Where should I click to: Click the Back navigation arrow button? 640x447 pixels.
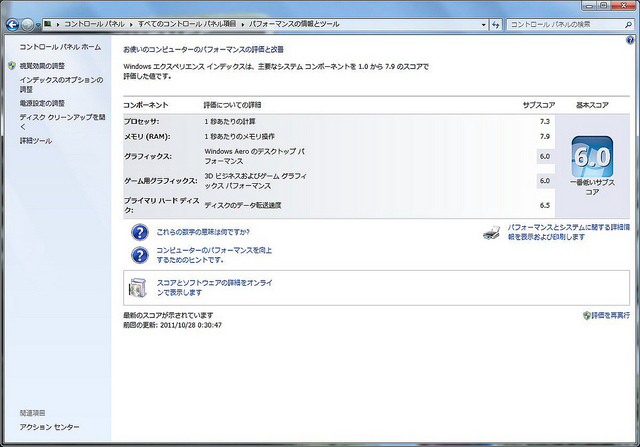click(x=13, y=25)
